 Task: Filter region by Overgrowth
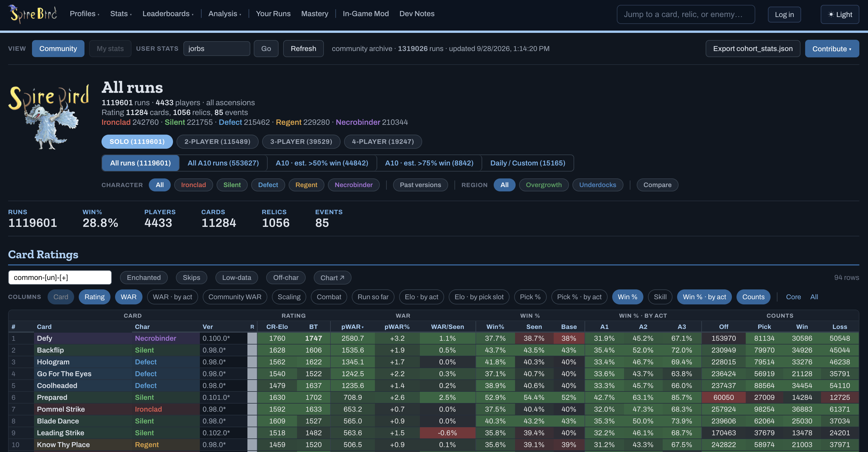[544, 185]
